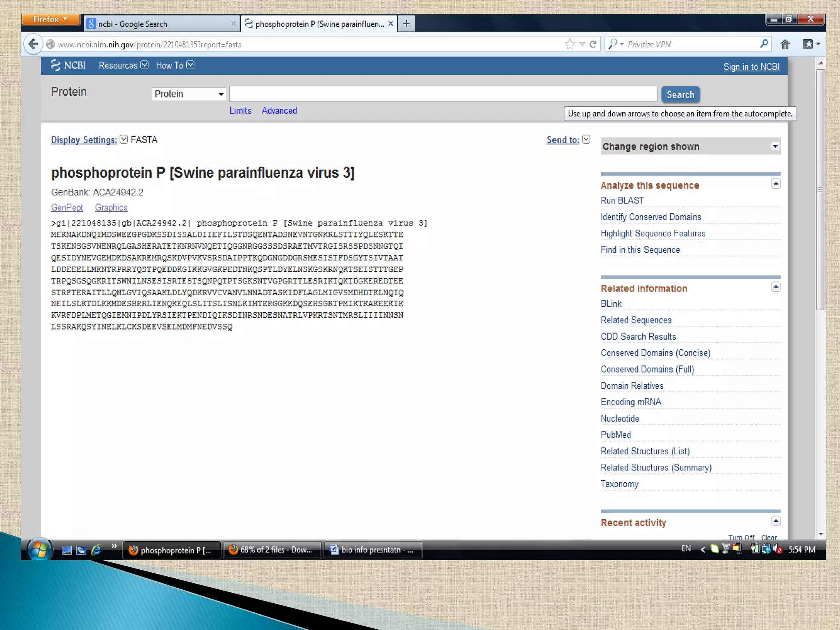This screenshot has height=630, width=840.
Task: Open the Firefox home page icon
Action: [x=785, y=44]
